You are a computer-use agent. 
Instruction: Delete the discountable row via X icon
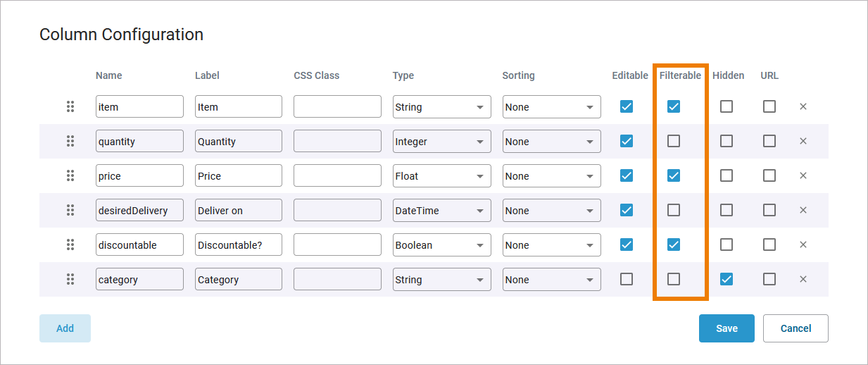(x=803, y=245)
